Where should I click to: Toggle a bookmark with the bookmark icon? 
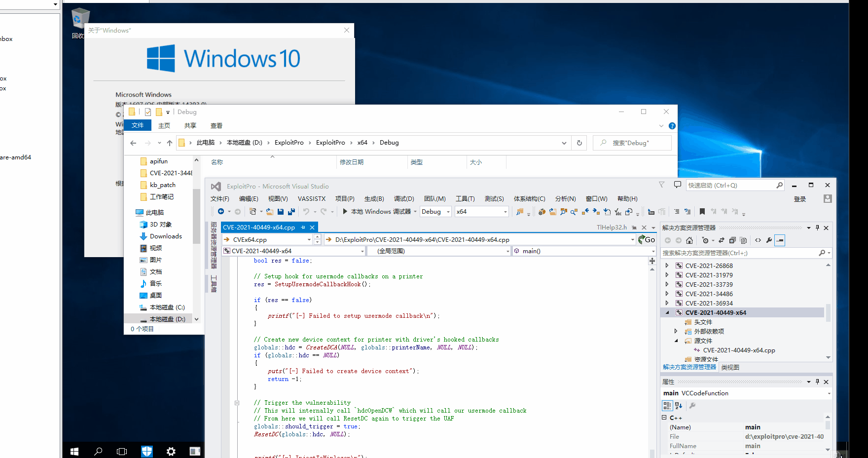pos(702,212)
